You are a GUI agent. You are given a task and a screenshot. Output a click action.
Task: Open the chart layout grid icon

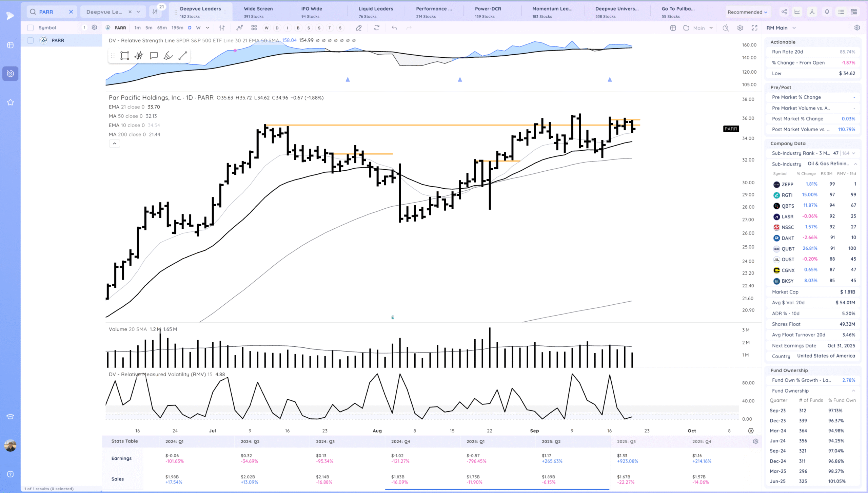tap(254, 28)
